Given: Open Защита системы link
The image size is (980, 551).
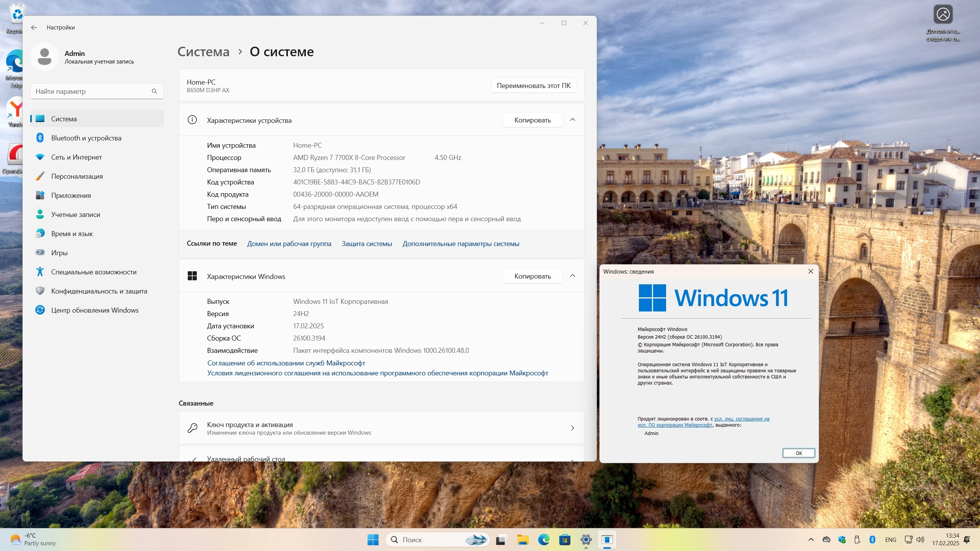Looking at the screenshot, I should 366,244.
